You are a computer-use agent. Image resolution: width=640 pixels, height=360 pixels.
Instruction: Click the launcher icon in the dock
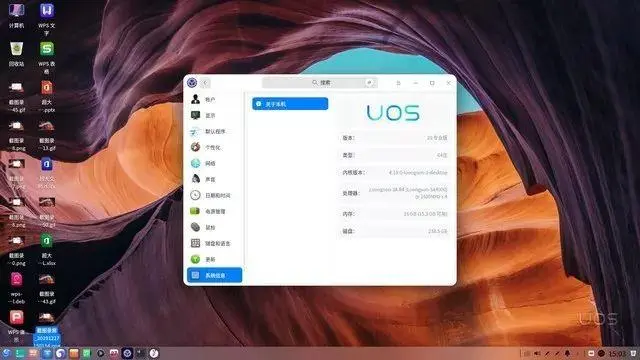[x=6, y=353]
